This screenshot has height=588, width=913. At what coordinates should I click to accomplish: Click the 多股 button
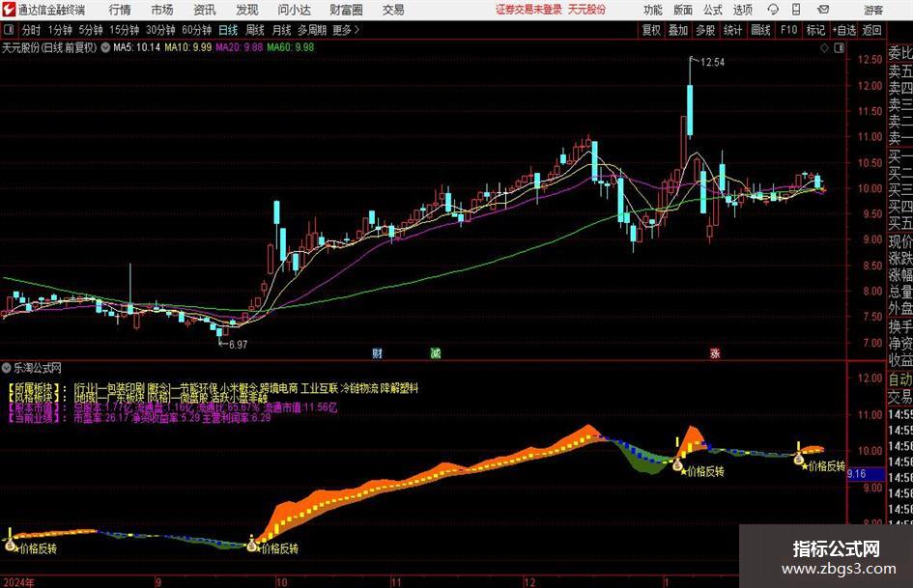pos(705,30)
